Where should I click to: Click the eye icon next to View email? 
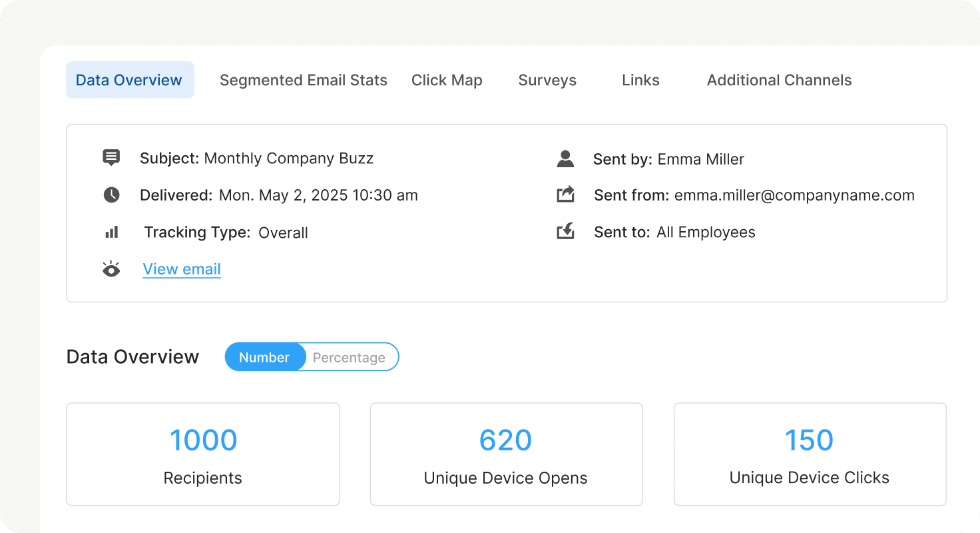click(111, 268)
